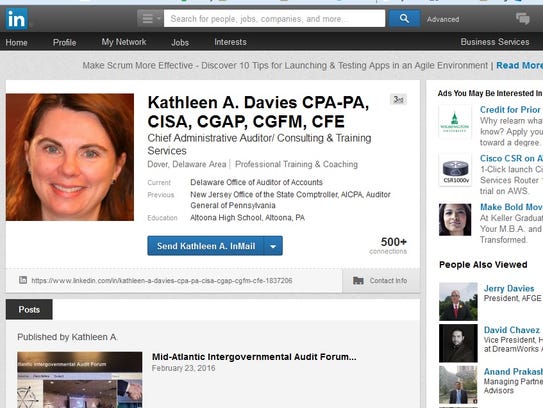Open Business Services menu item
Image resolution: width=543 pixels, height=408 pixels.
point(495,42)
